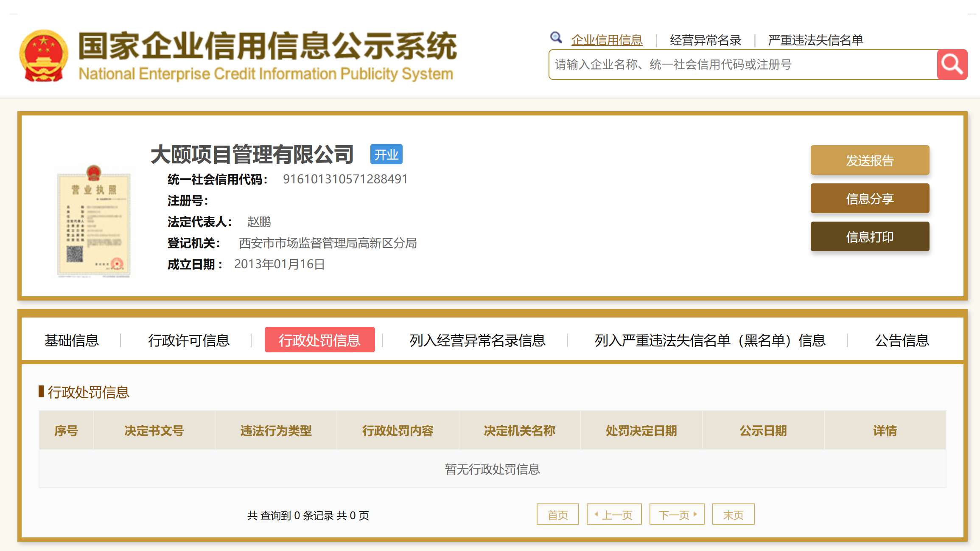The image size is (980, 551).
Task: Click 下一页 next page button
Action: [x=677, y=514]
